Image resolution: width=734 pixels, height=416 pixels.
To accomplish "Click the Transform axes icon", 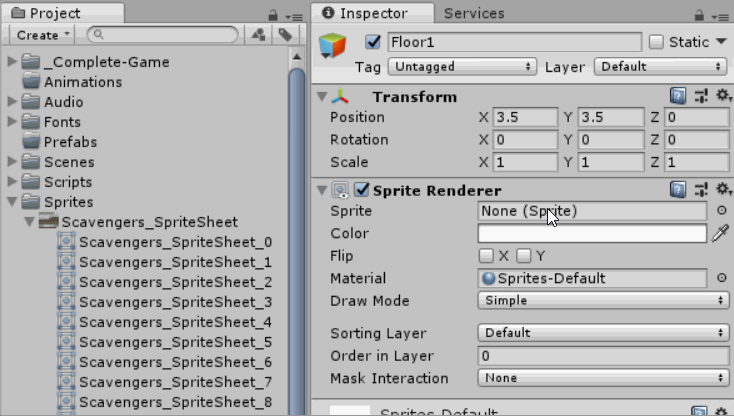I will (x=340, y=96).
